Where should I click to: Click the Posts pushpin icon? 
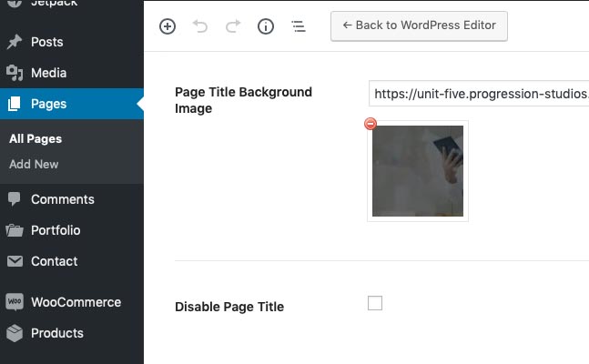(15, 42)
